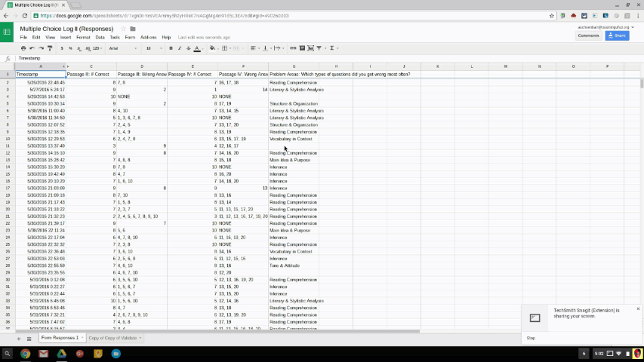644x362 pixels.
Task: Open the Functions sigma menu
Action: (333, 48)
